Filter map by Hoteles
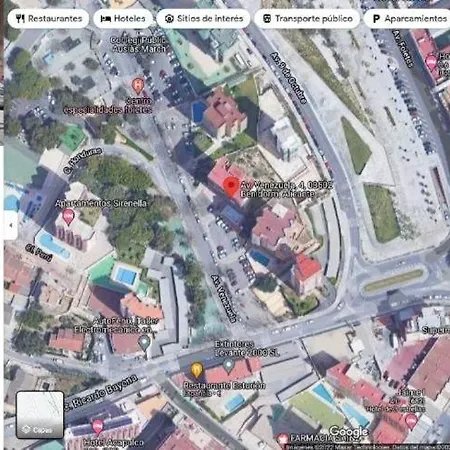Viewport: 450px width, 450px height. [x=123, y=19]
